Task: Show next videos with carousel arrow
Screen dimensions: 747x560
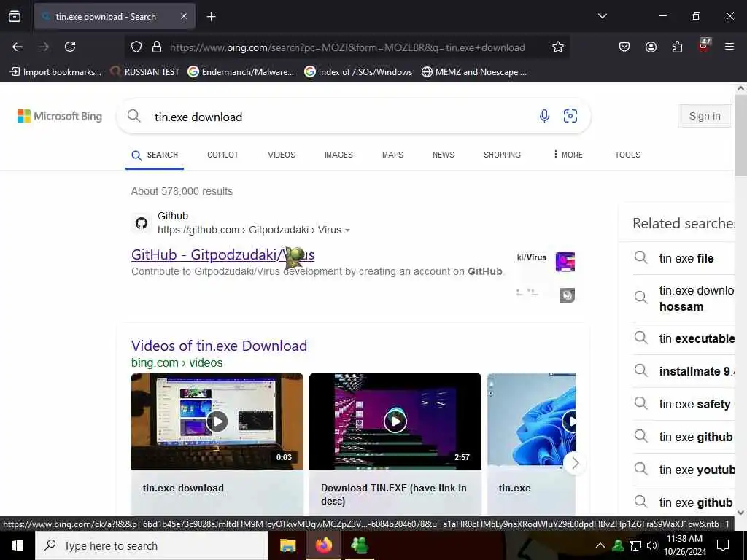Action: coord(575,463)
